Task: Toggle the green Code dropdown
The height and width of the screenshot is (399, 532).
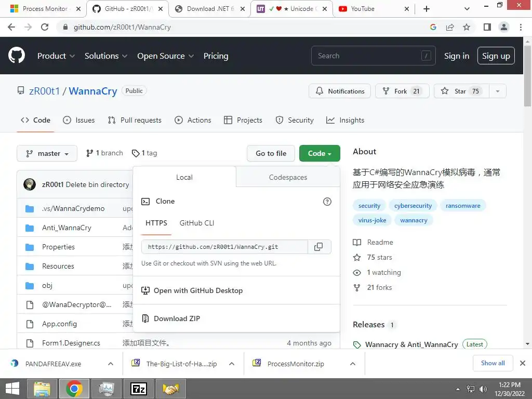Action: (320, 153)
